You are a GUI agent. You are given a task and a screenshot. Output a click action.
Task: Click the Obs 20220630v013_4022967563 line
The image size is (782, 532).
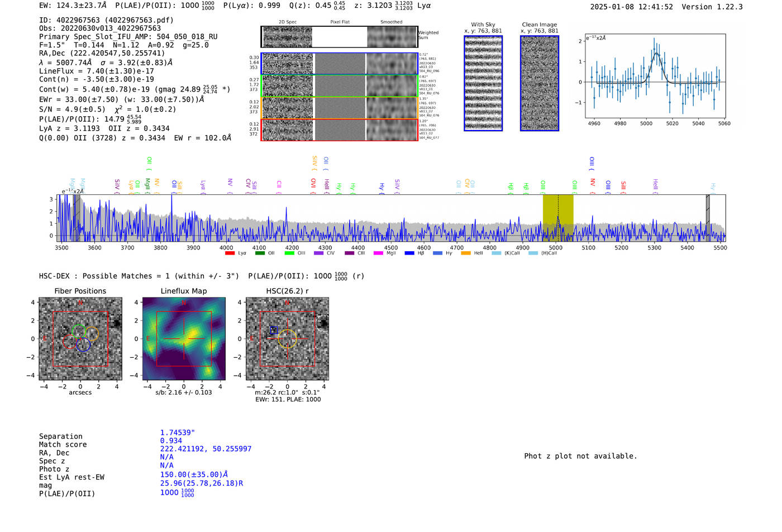[x=100, y=28]
